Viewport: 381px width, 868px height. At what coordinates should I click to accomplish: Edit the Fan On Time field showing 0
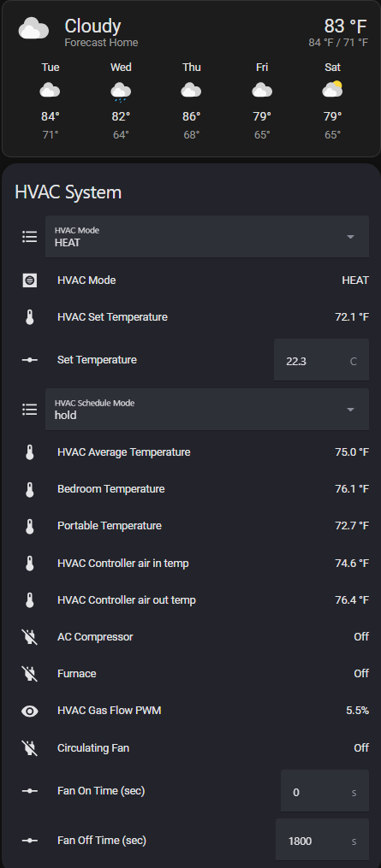324,791
